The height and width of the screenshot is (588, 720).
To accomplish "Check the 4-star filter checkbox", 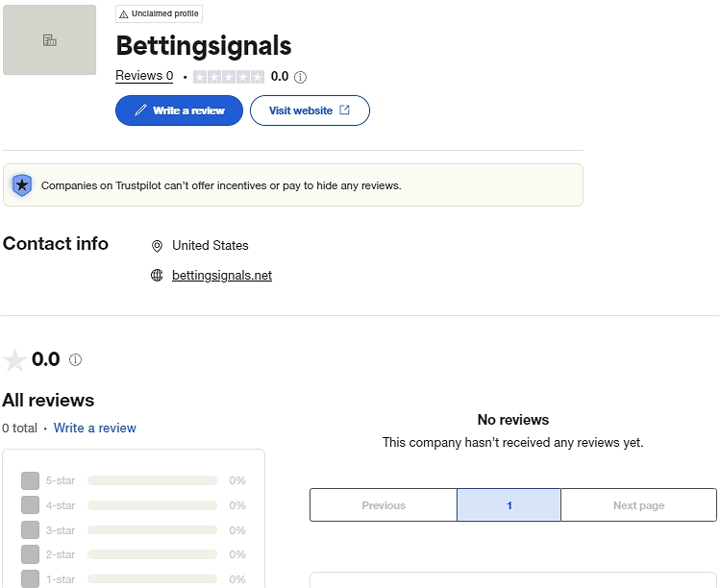I will coord(30,505).
